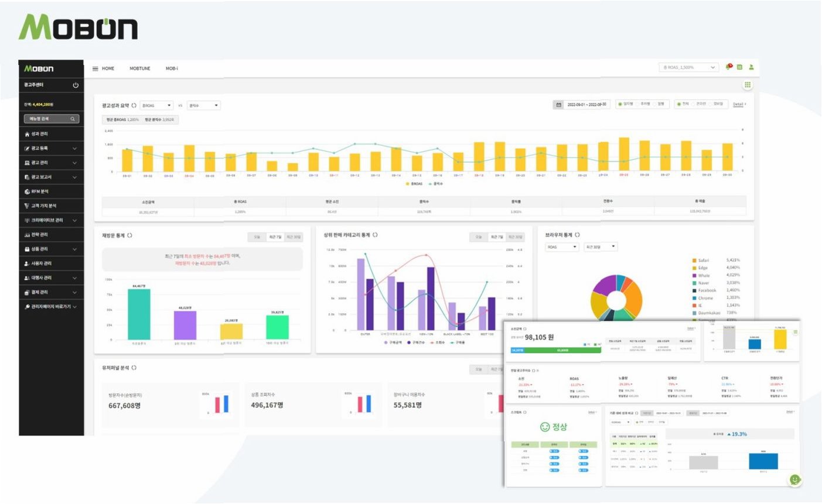Open the ROAS dropdown in 브라우저 통계

(x=562, y=247)
